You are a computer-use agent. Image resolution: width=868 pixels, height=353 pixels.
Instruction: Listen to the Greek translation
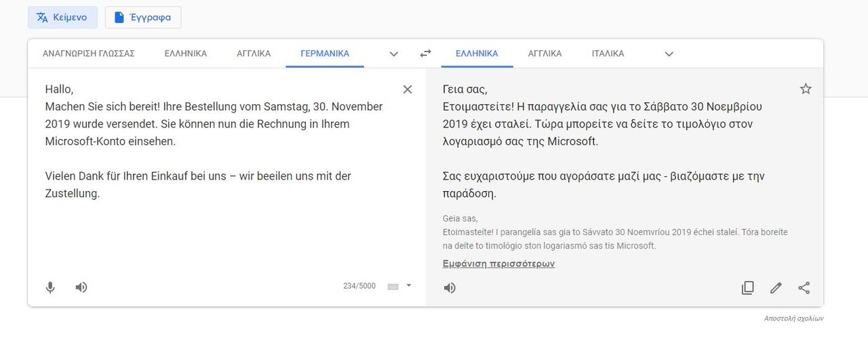[450, 288]
